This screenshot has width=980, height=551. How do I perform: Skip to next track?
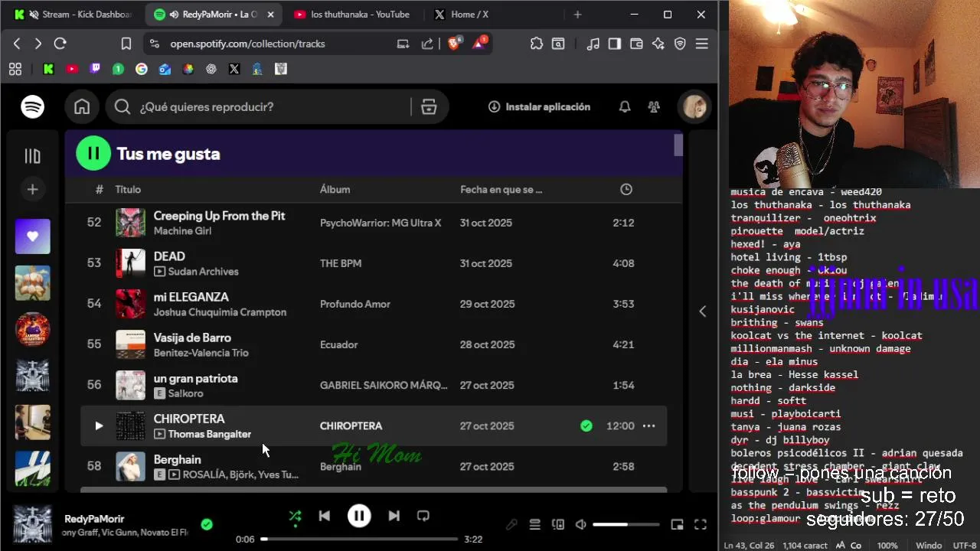pyautogui.click(x=394, y=516)
